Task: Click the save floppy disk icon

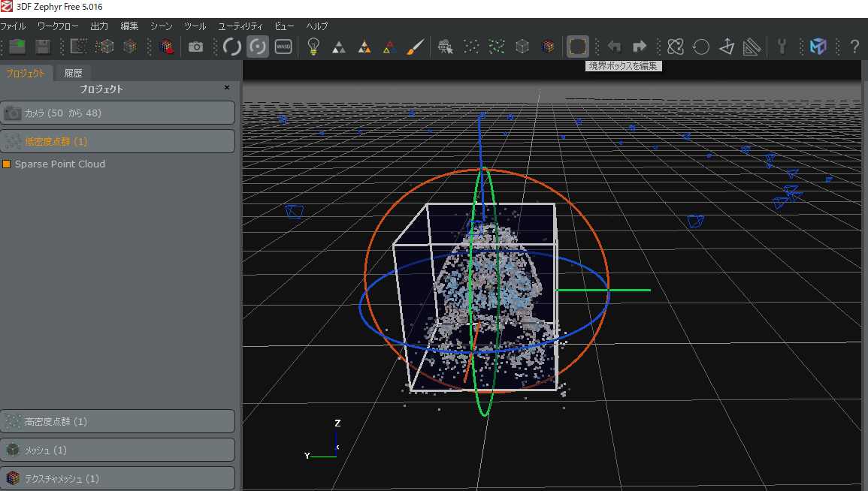Action: [x=43, y=47]
